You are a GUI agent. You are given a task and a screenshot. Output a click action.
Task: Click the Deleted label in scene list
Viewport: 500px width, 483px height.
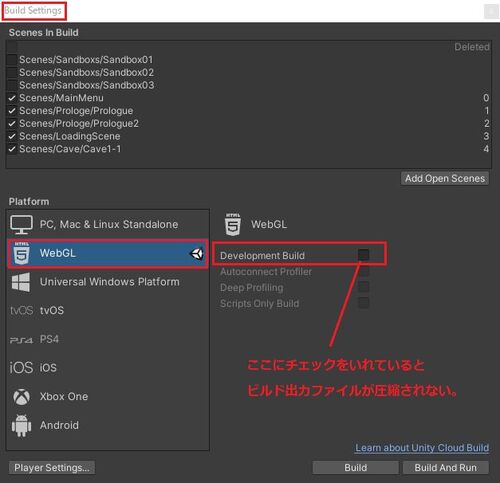[x=472, y=47]
